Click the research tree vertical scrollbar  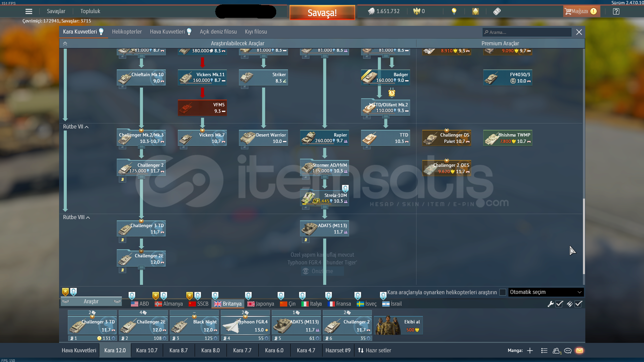point(584,237)
